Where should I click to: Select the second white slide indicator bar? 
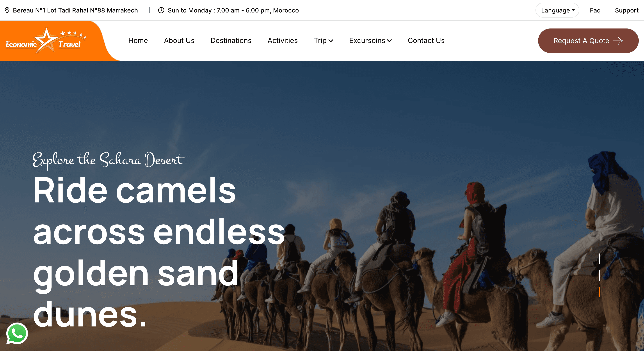600,275
